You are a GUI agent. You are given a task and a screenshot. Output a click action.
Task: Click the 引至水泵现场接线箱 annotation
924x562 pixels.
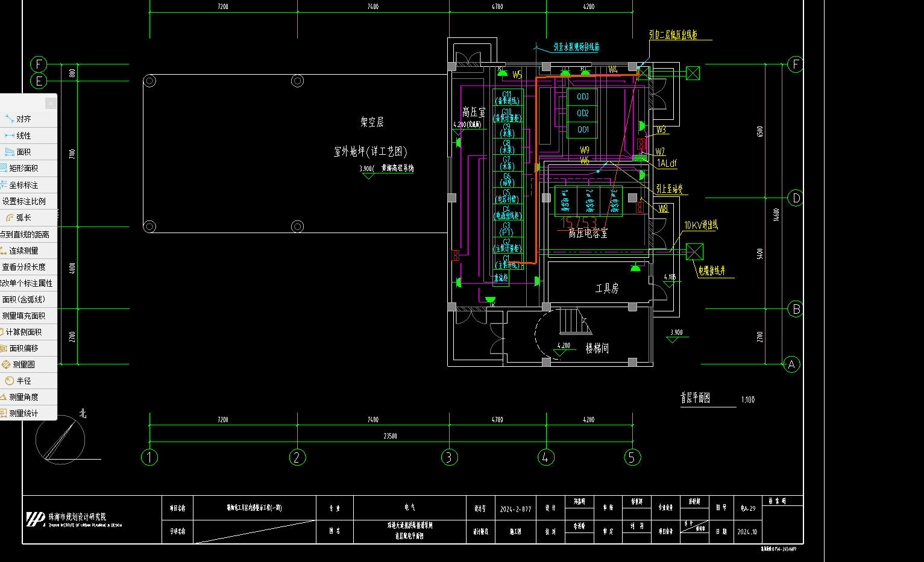(x=576, y=46)
